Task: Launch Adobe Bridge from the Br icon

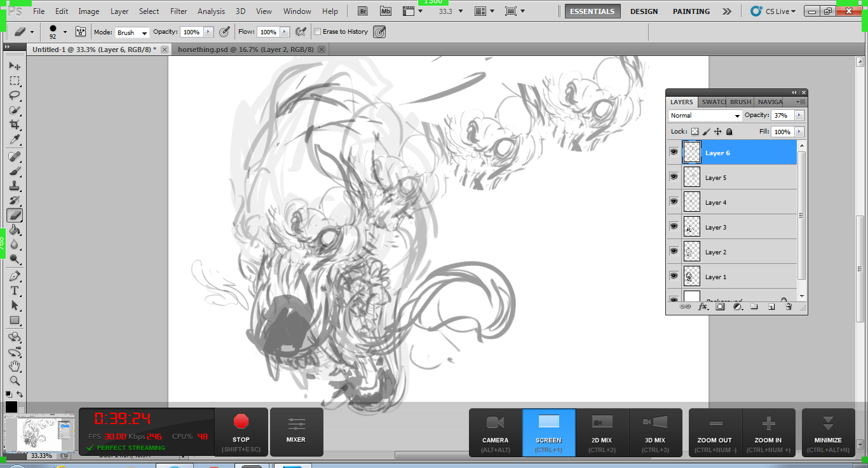Action: [362, 11]
